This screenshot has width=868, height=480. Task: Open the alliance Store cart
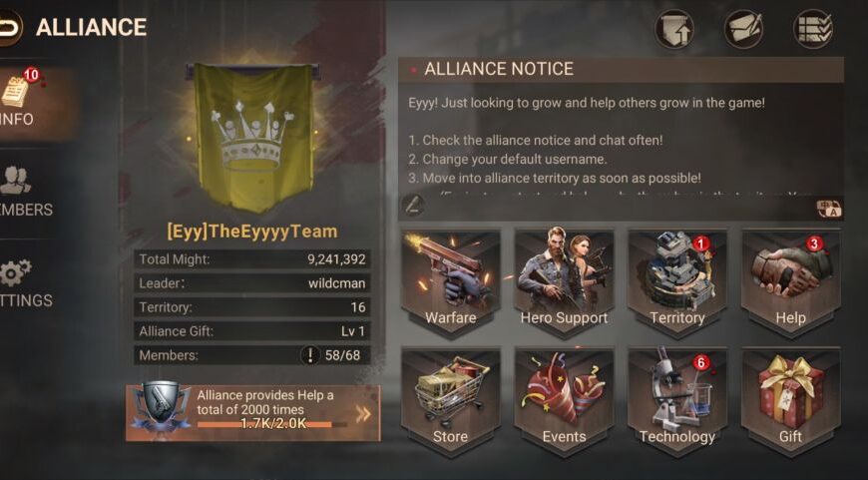point(450,401)
